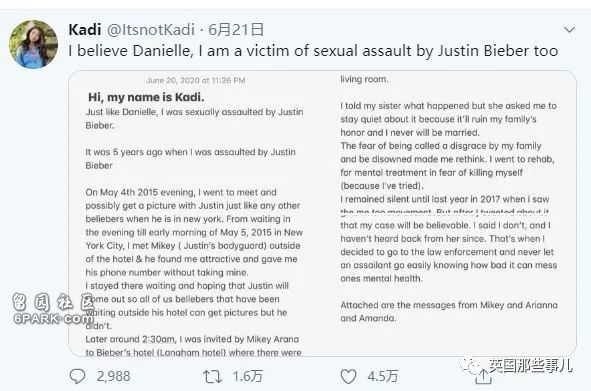Click the 'Attached are the messages' paragraph

point(449,311)
